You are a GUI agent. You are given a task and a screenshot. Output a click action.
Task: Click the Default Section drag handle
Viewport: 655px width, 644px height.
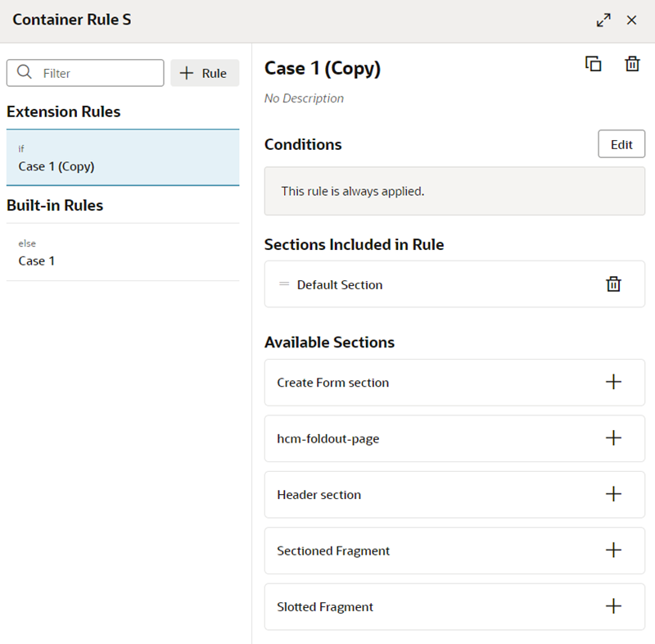click(284, 284)
